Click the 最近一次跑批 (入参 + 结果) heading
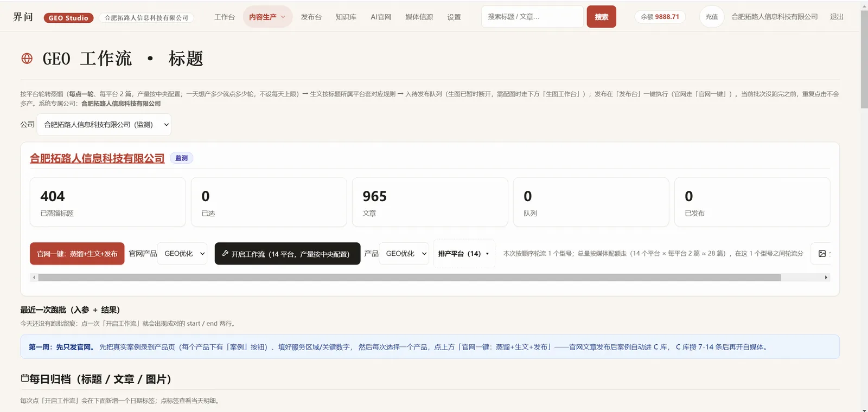868x412 pixels. 70,310
